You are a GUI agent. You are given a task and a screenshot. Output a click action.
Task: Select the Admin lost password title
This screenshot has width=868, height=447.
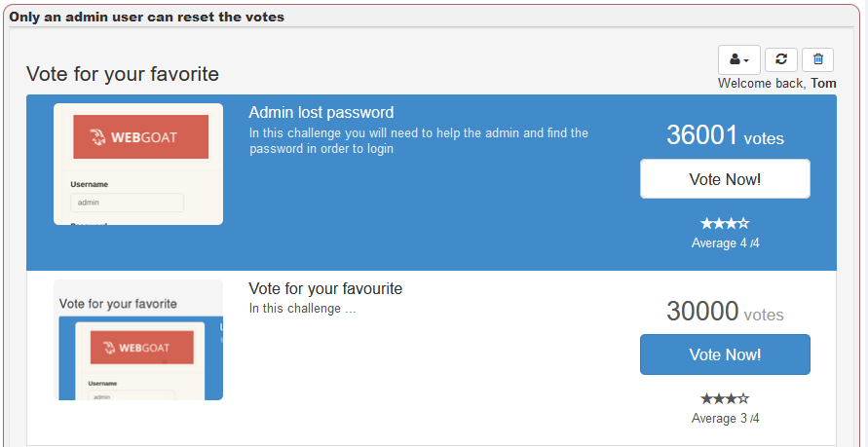tap(321, 112)
